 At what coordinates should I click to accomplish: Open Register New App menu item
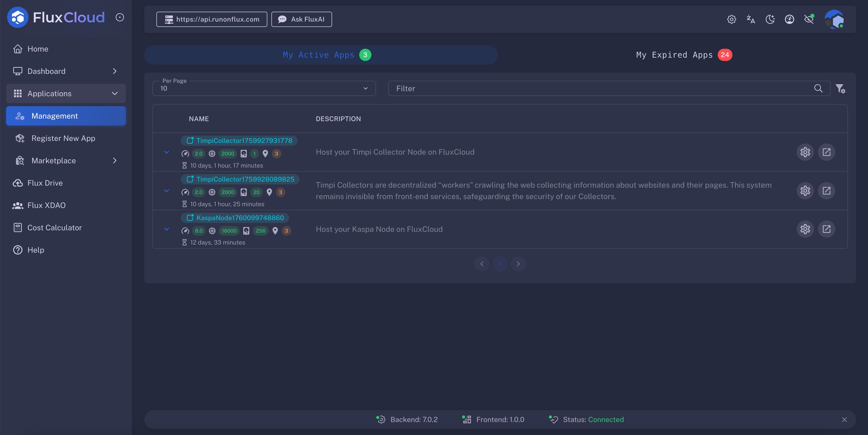63,138
